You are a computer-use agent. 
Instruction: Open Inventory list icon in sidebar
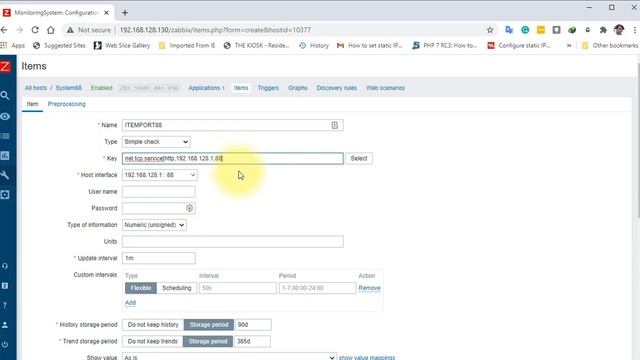[x=5, y=136]
